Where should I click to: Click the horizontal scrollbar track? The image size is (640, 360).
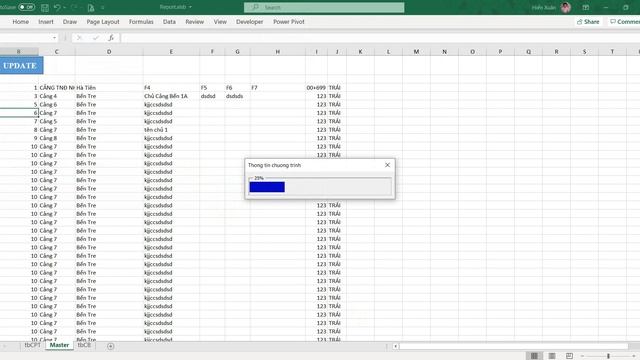pyautogui.click(x=513, y=346)
